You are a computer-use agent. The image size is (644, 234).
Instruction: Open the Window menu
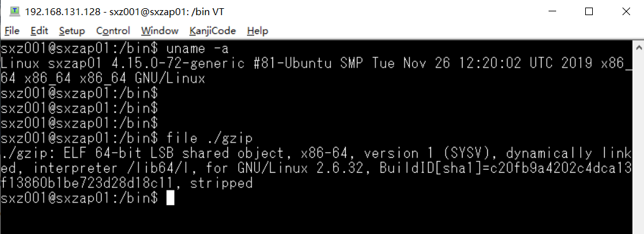click(x=160, y=31)
